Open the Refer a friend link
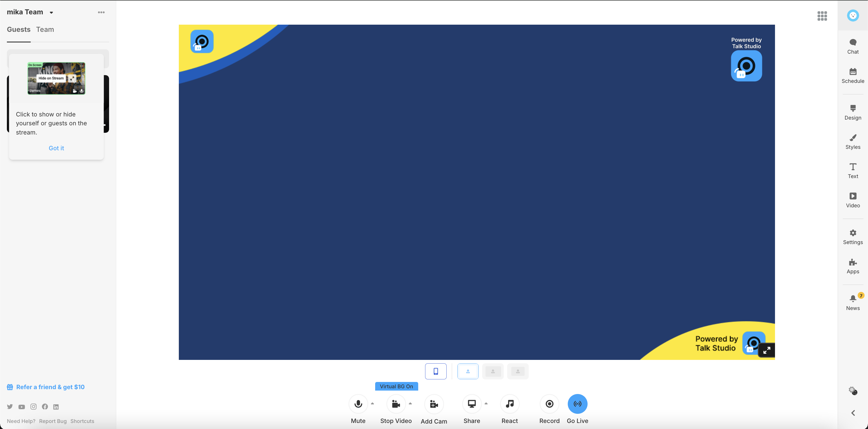The image size is (868, 429). point(50,387)
